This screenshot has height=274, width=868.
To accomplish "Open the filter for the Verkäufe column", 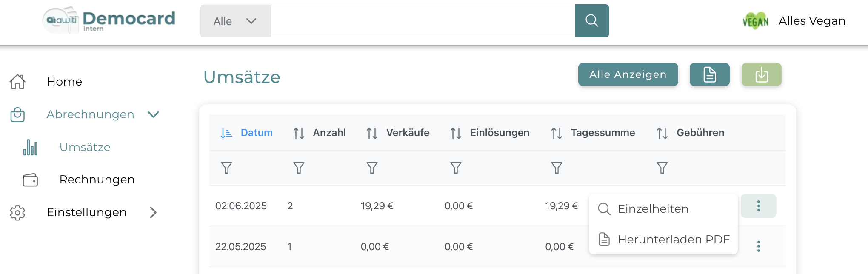I will 372,168.
